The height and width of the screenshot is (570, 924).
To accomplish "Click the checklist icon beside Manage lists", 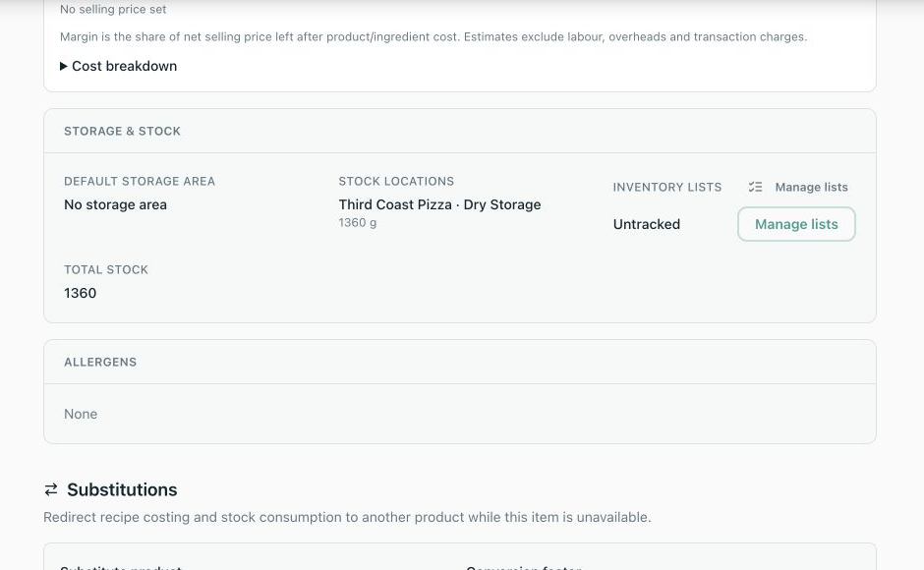I will 755,187.
